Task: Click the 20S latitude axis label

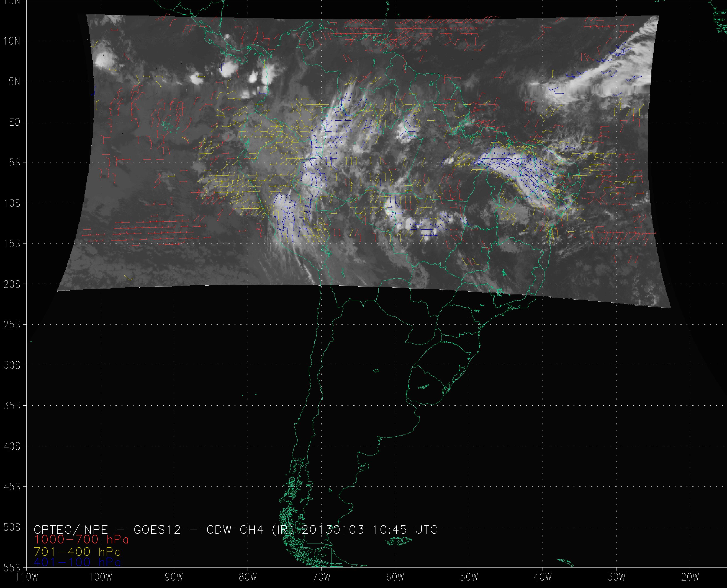Action: (12, 284)
